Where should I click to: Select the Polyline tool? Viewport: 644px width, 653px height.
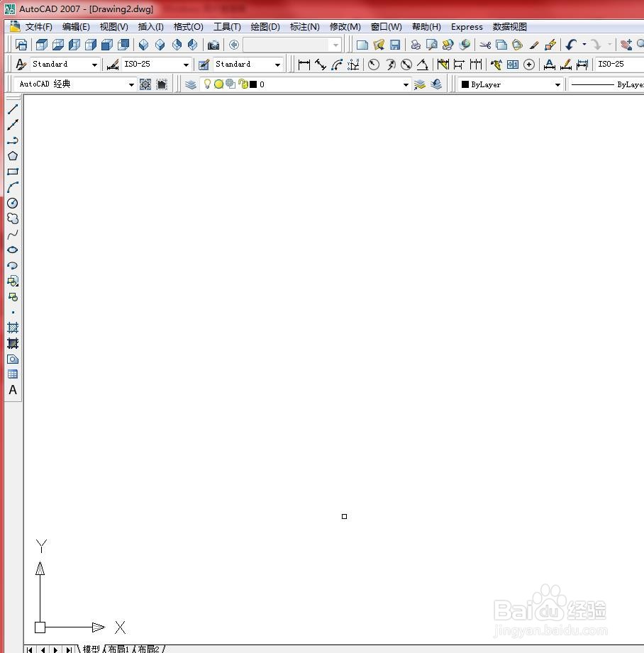click(13, 140)
